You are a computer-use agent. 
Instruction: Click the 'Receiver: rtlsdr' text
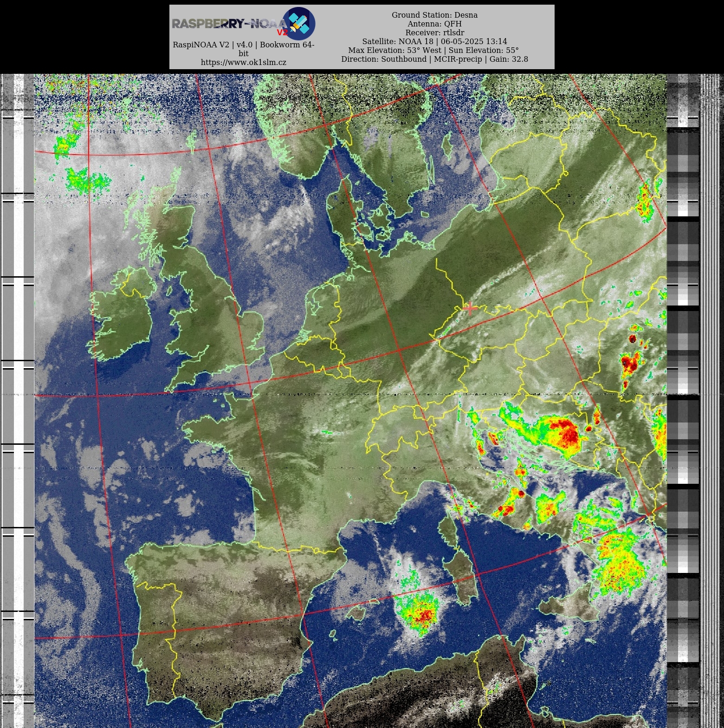[434, 32]
